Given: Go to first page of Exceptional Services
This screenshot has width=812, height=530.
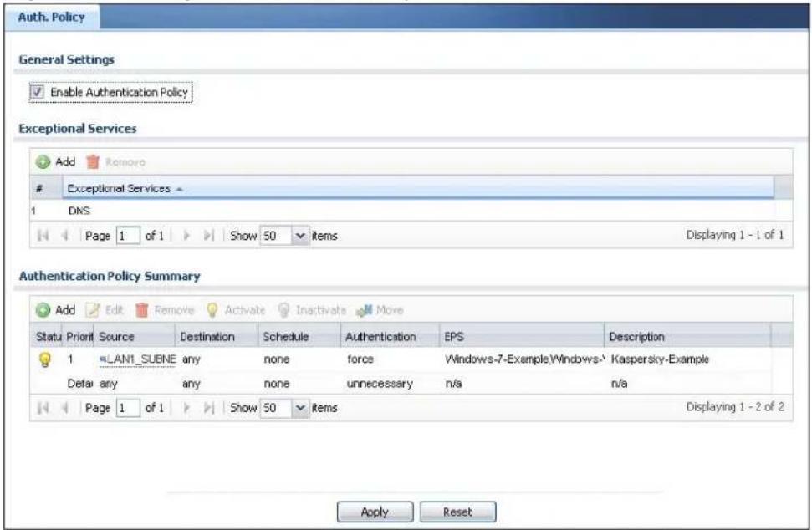Looking at the screenshot, I should coord(43,236).
